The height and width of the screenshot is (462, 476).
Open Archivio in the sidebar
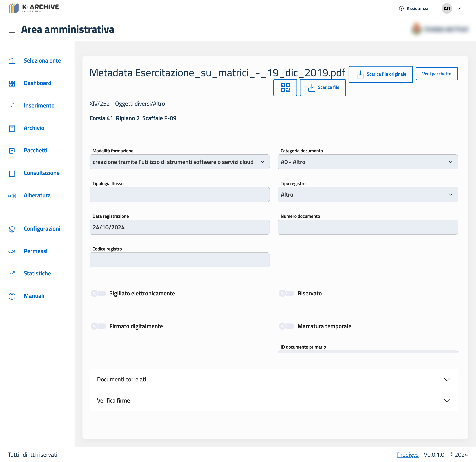[34, 128]
